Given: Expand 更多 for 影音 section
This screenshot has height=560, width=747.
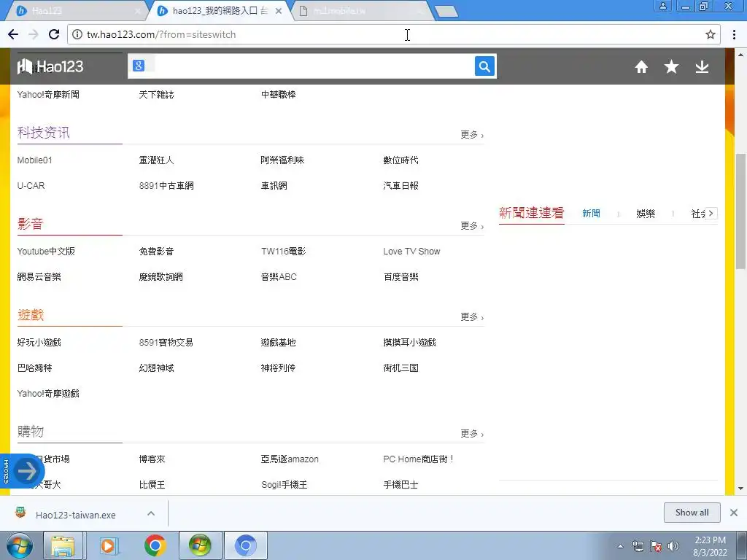Looking at the screenshot, I should click(472, 226).
